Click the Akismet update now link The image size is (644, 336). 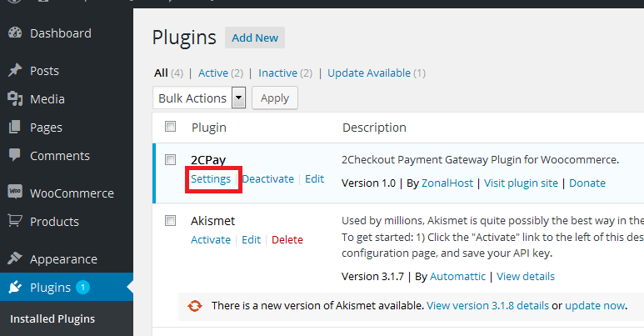[595, 305]
